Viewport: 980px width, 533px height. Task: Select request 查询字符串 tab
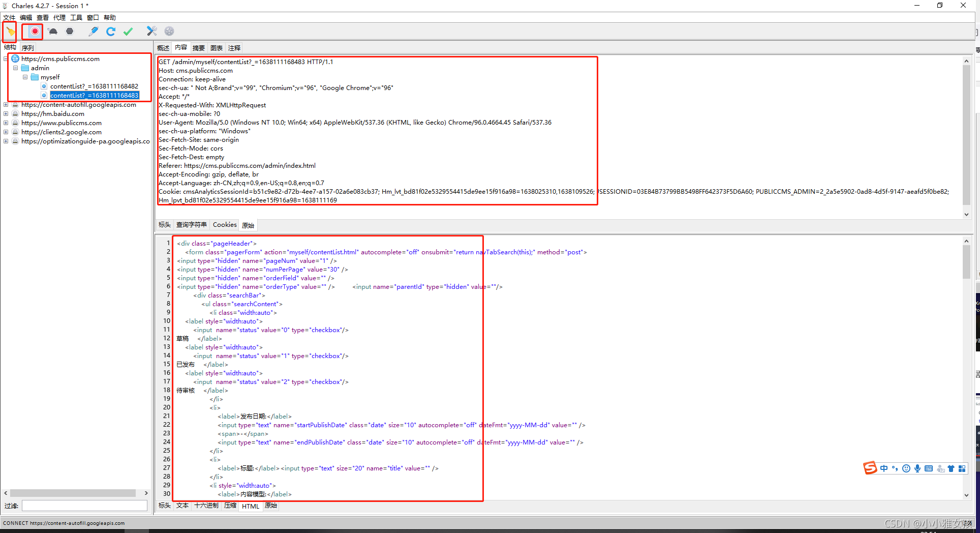click(192, 225)
